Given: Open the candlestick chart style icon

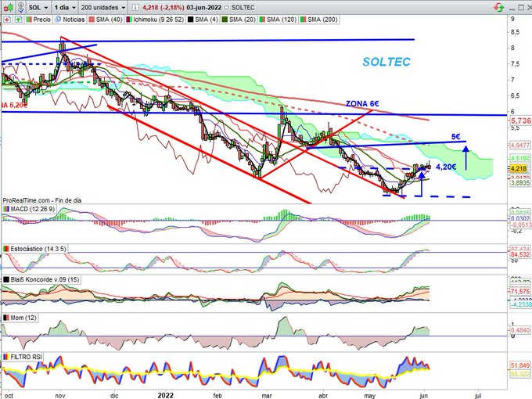Looking at the screenshot, I should pos(9,7).
